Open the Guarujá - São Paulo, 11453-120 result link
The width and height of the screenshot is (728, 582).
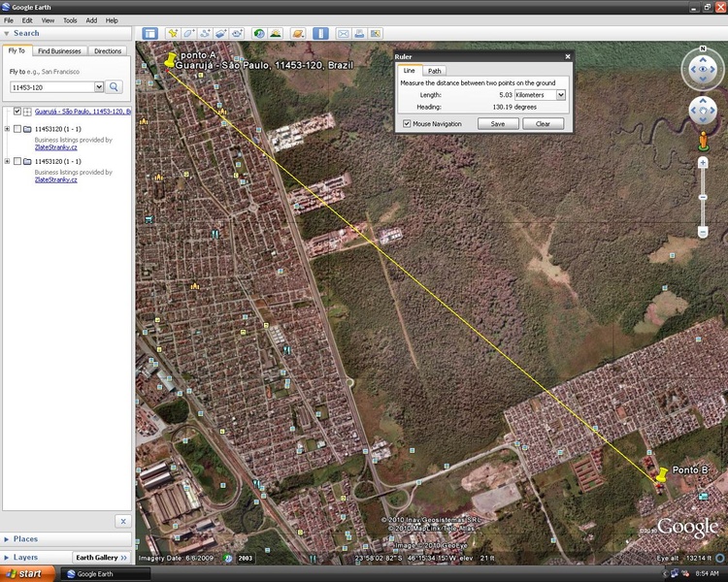[83, 112]
